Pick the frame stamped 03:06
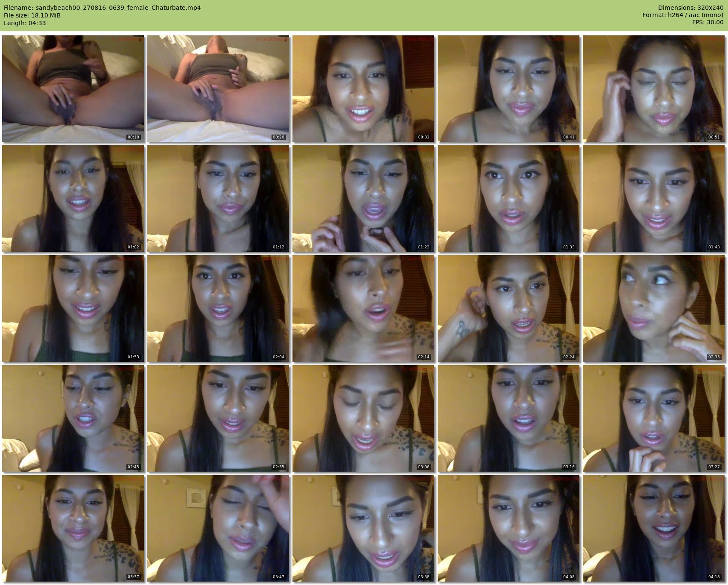Image resolution: width=728 pixels, height=585 pixels. pos(364,418)
